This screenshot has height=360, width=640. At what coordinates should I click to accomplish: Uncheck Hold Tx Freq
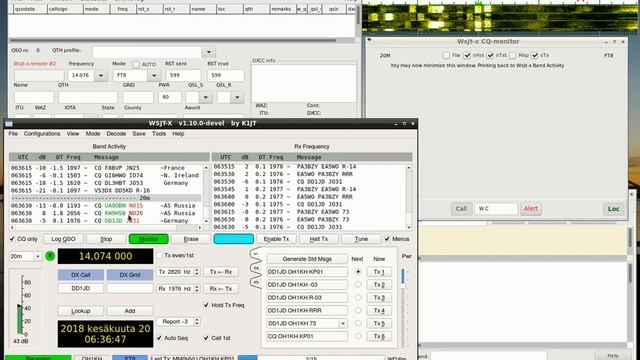(206, 305)
